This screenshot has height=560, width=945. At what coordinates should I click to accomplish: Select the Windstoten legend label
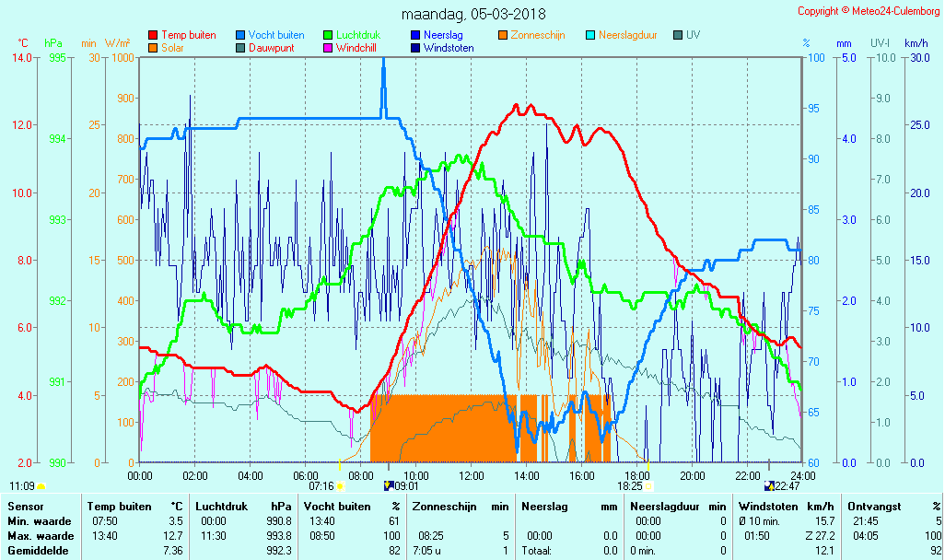tap(449, 48)
